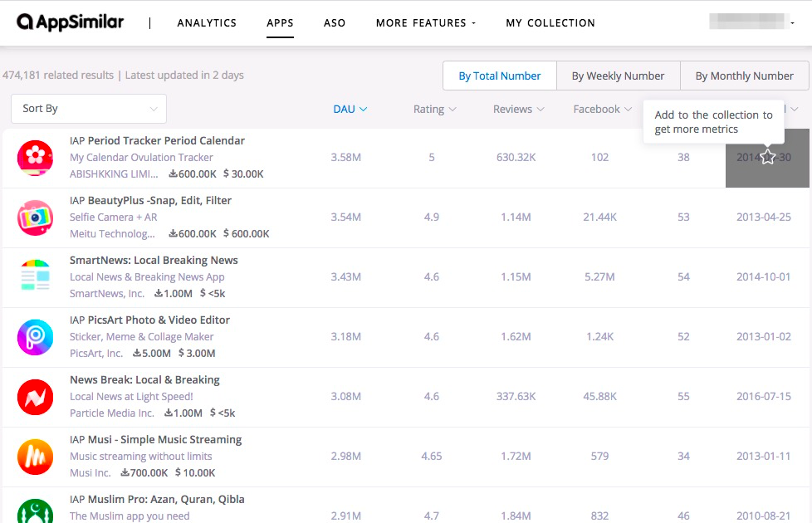
Task: Click the 1.72M reviews value for Musi
Action: (516, 457)
